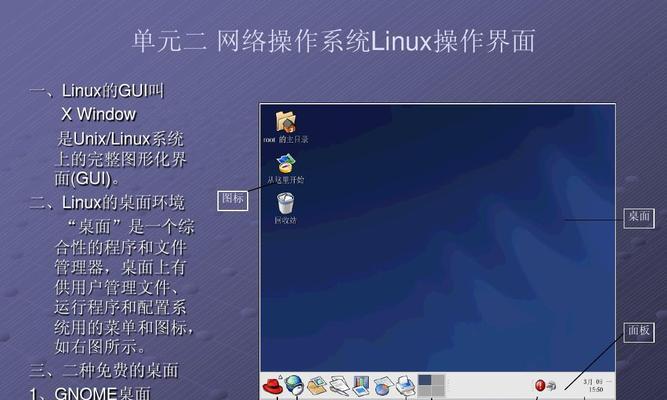This screenshot has width=667, height=400.
Task: Click the red exclamation update alert icon
Action: coord(540,386)
